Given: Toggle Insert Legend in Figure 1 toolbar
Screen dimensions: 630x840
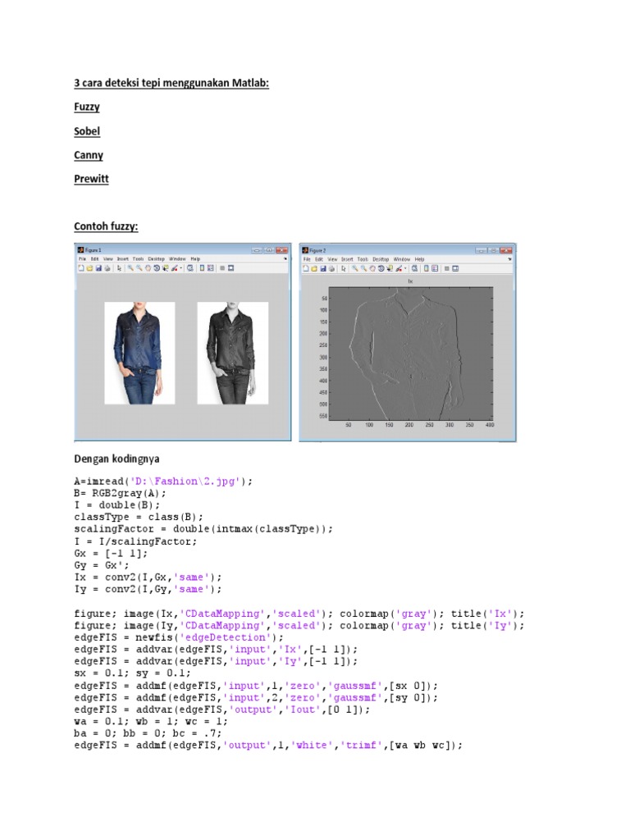Looking at the screenshot, I should (210, 268).
